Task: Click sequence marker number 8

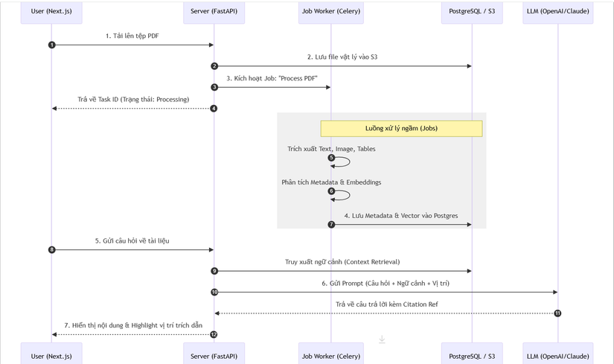Action: pyautogui.click(x=52, y=250)
